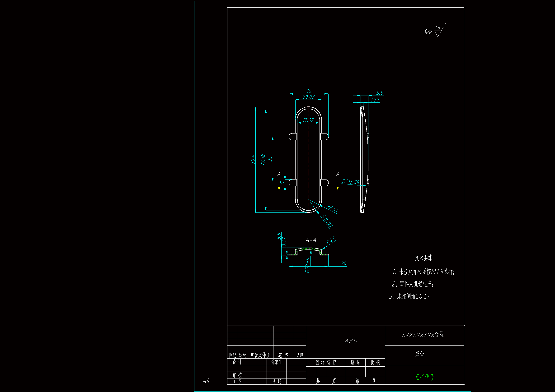Select the 77.38 vertical dimension text
Screen dimensions: 555x392
(263, 160)
